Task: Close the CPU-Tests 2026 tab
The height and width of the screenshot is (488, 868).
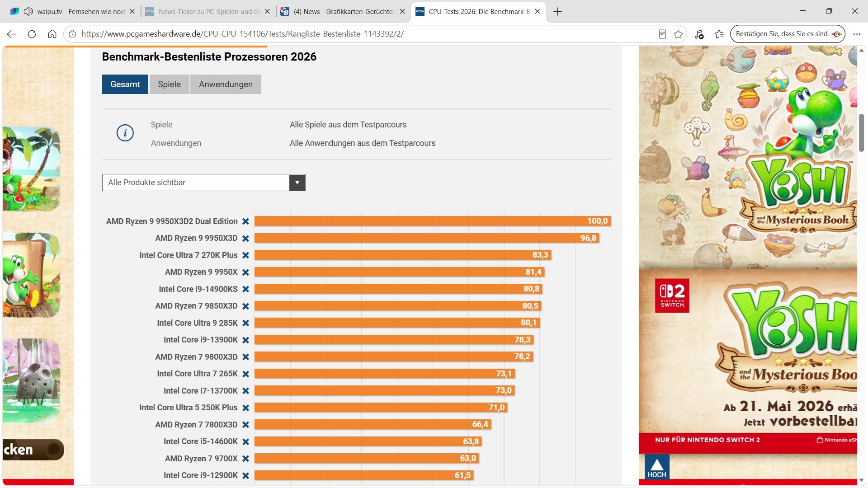Action: pos(537,11)
